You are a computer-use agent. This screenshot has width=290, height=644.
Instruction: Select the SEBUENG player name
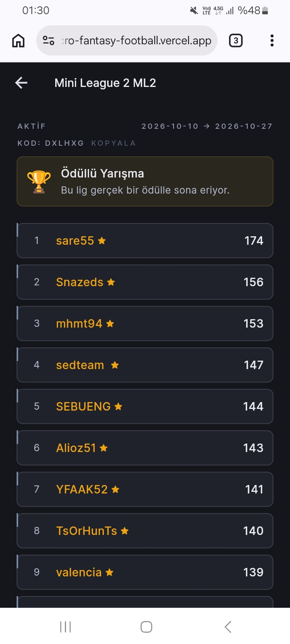83,407
